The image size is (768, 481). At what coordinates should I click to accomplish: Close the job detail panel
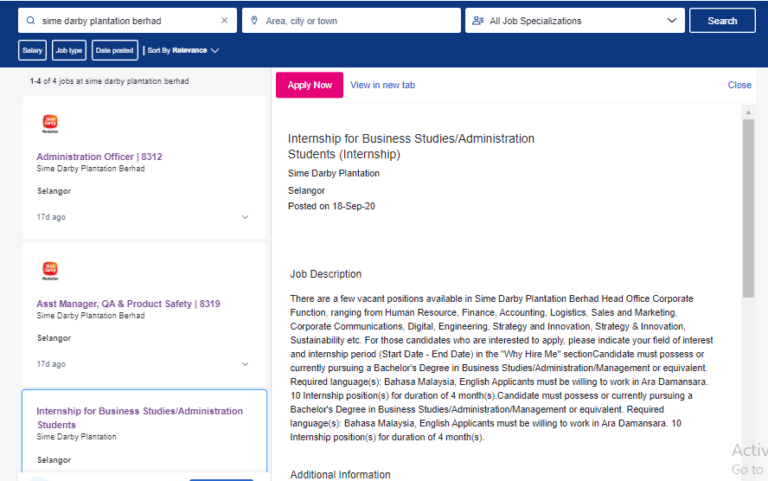click(x=739, y=85)
